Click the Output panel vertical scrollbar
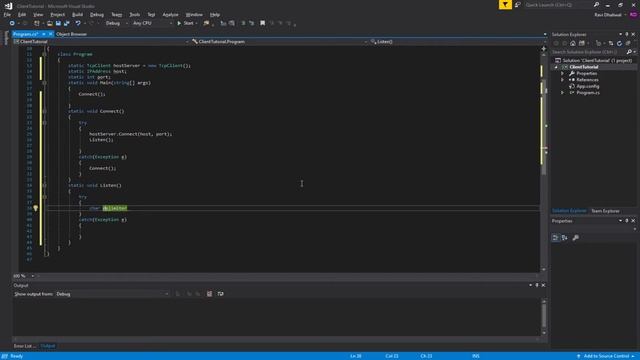The image size is (640, 360). 543,317
